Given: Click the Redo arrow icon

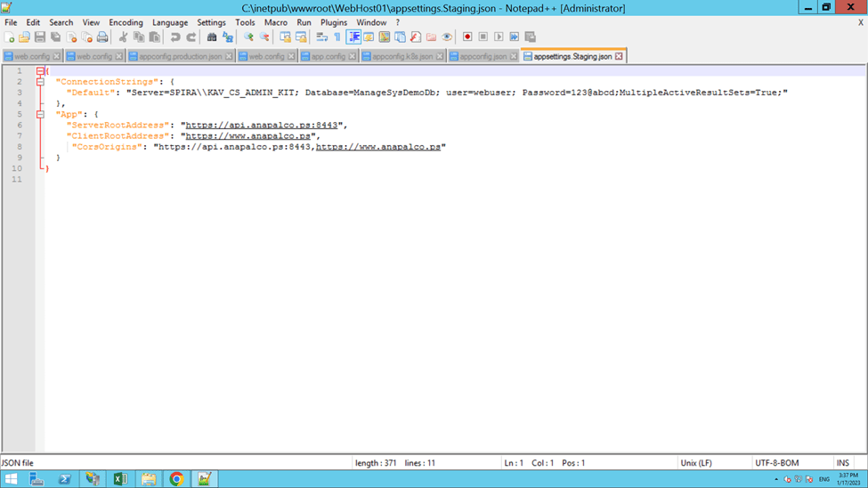Looking at the screenshot, I should tap(191, 37).
